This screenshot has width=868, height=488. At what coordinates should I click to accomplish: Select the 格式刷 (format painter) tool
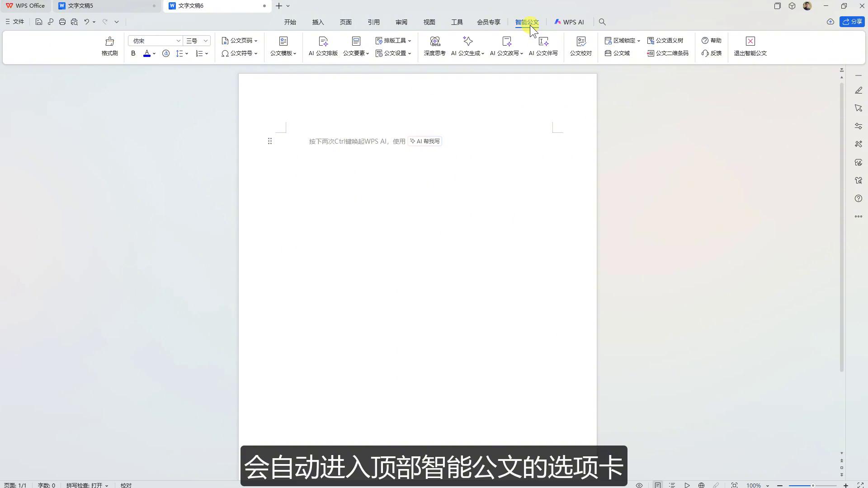109,47
